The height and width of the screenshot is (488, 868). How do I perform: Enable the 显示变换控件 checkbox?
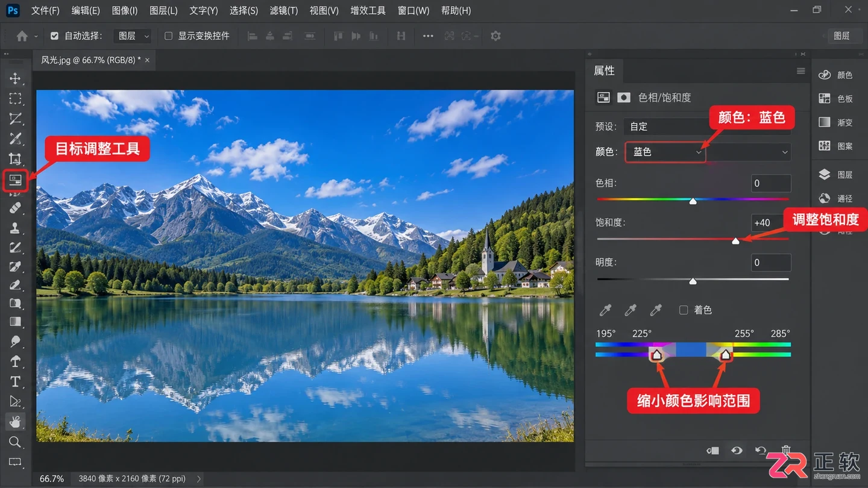[169, 36]
